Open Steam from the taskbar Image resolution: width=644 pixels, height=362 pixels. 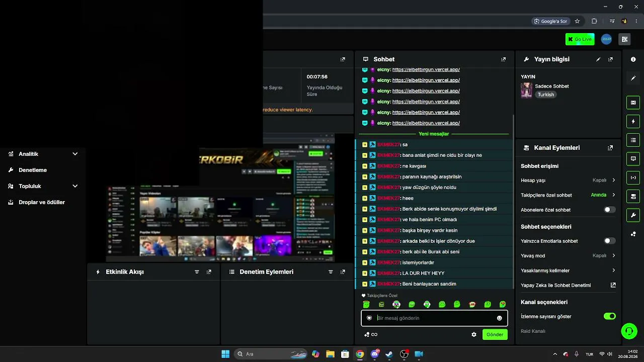[389, 354]
